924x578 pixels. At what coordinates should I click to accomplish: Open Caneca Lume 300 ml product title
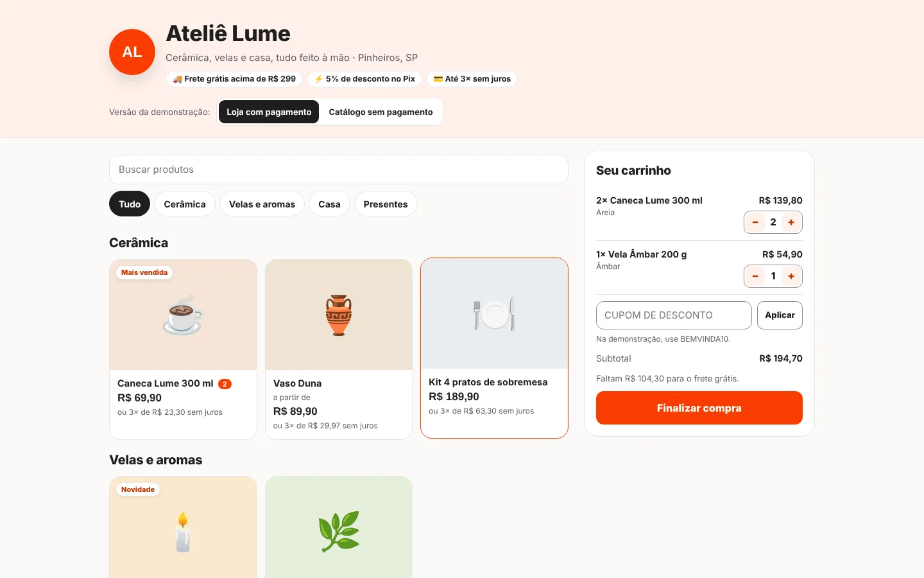click(x=165, y=383)
